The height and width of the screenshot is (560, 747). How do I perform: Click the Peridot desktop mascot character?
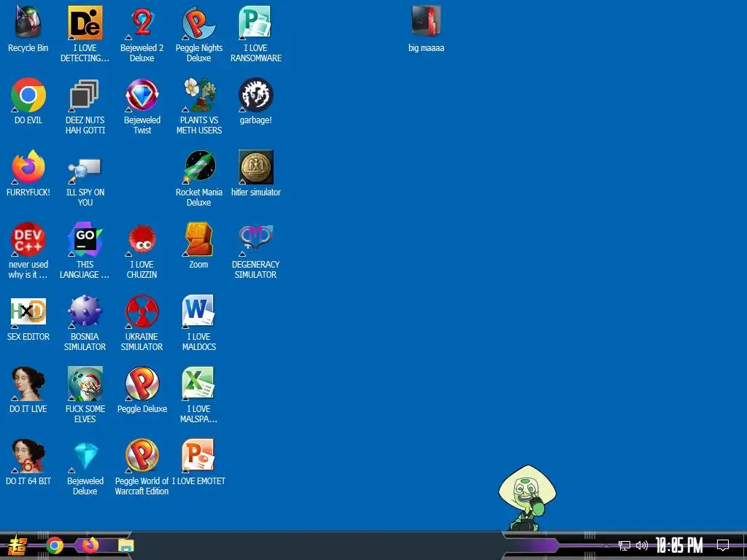(527, 497)
